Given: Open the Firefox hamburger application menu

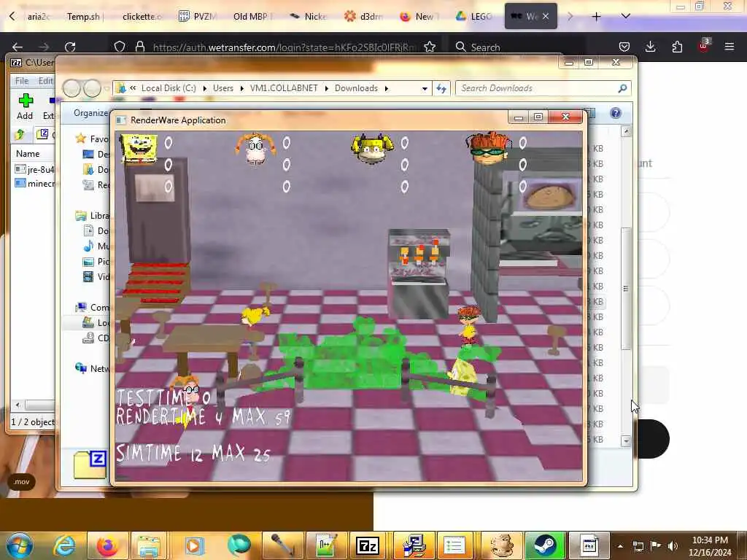Looking at the screenshot, I should (x=729, y=47).
